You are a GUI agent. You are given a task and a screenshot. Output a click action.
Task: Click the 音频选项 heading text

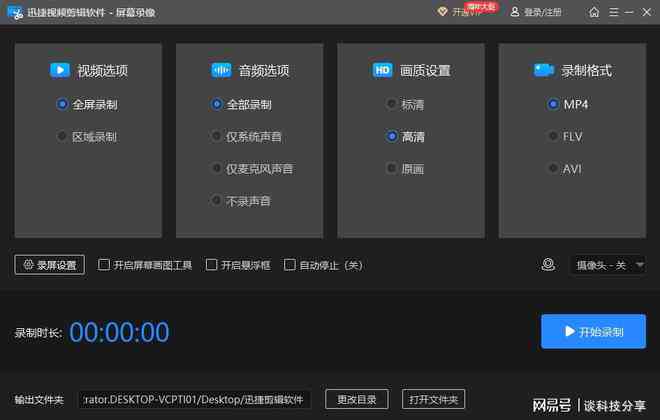tap(264, 71)
